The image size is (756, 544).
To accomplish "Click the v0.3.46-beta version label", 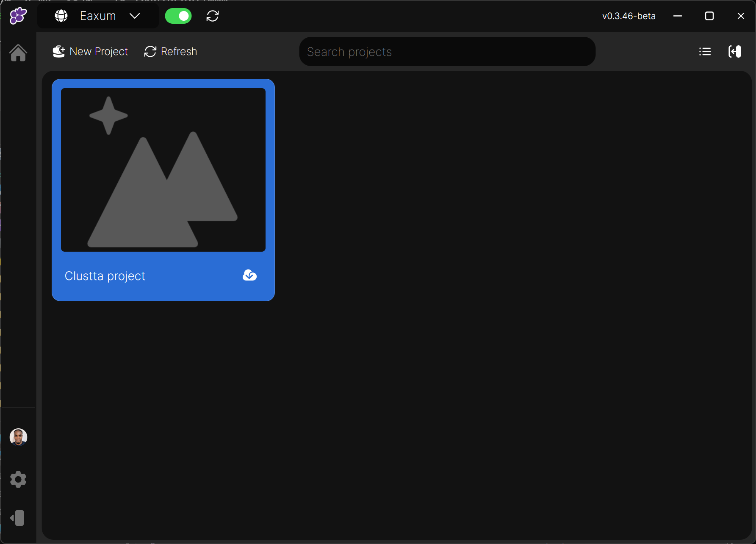I will pyautogui.click(x=629, y=16).
